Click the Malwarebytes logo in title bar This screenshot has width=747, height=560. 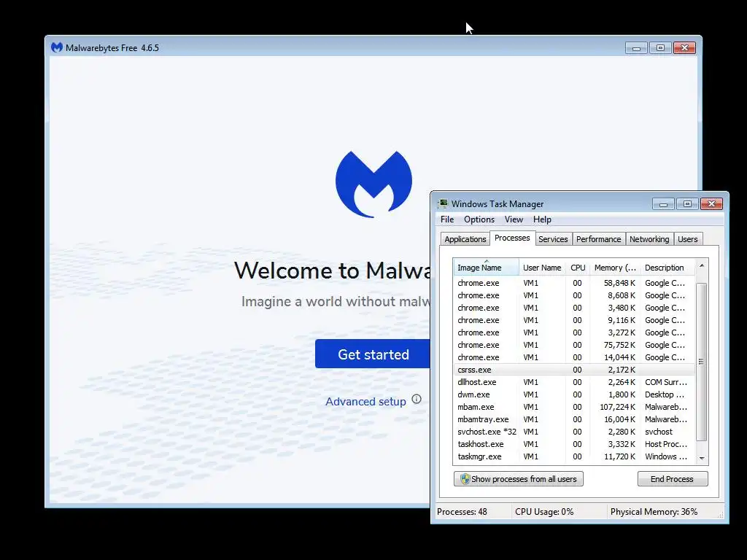57,47
